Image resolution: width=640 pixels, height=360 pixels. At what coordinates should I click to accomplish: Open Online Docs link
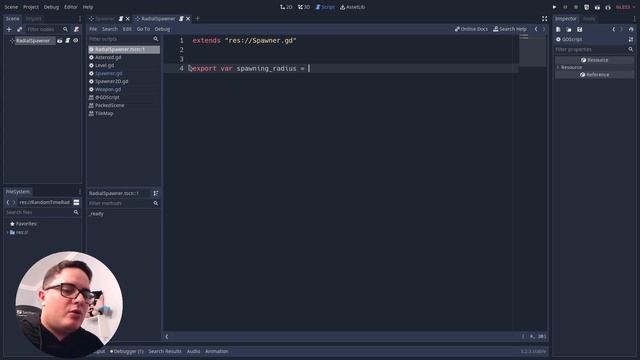(471, 29)
